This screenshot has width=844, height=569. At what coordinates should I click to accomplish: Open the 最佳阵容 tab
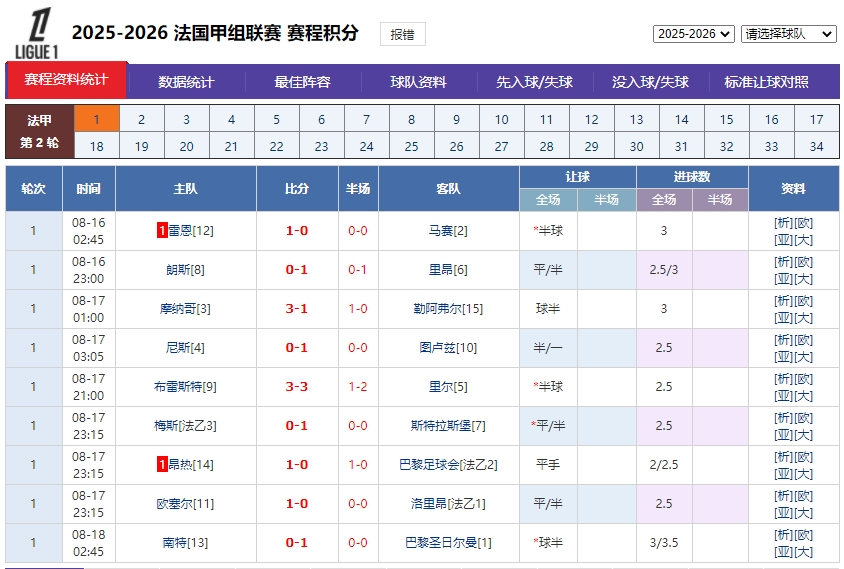[x=302, y=82]
